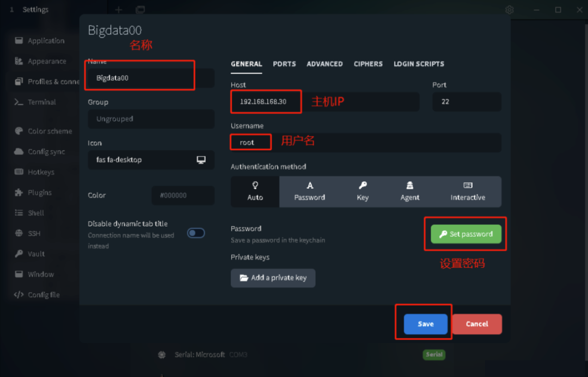The image size is (588, 377).
Task: Click Add a private key button
Action: point(273,278)
